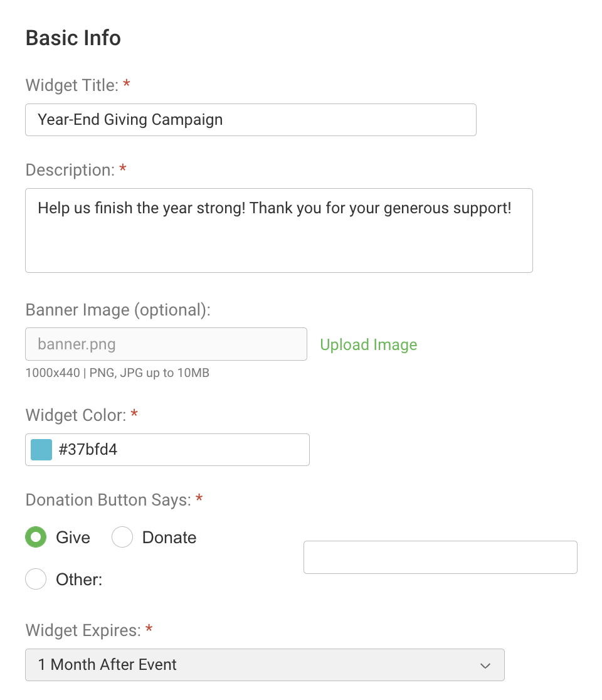
Task: Click the Description label
Action: tap(70, 169)
